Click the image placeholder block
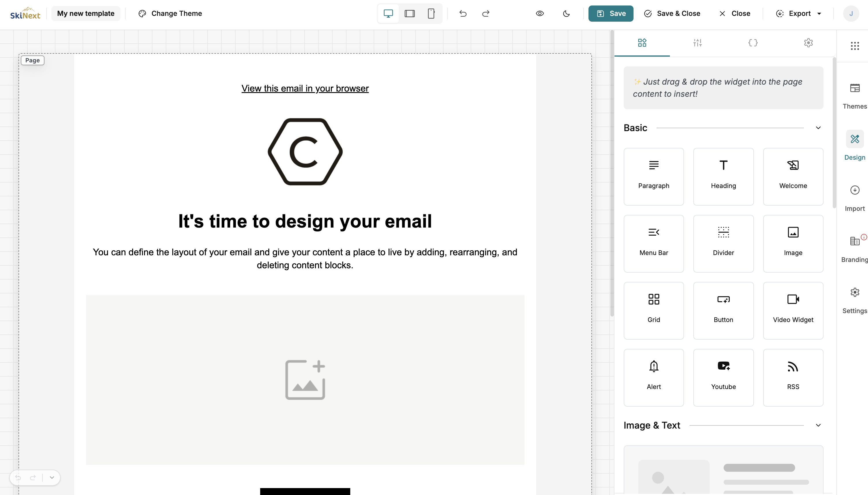868x495 pixels. coord(305,380)
